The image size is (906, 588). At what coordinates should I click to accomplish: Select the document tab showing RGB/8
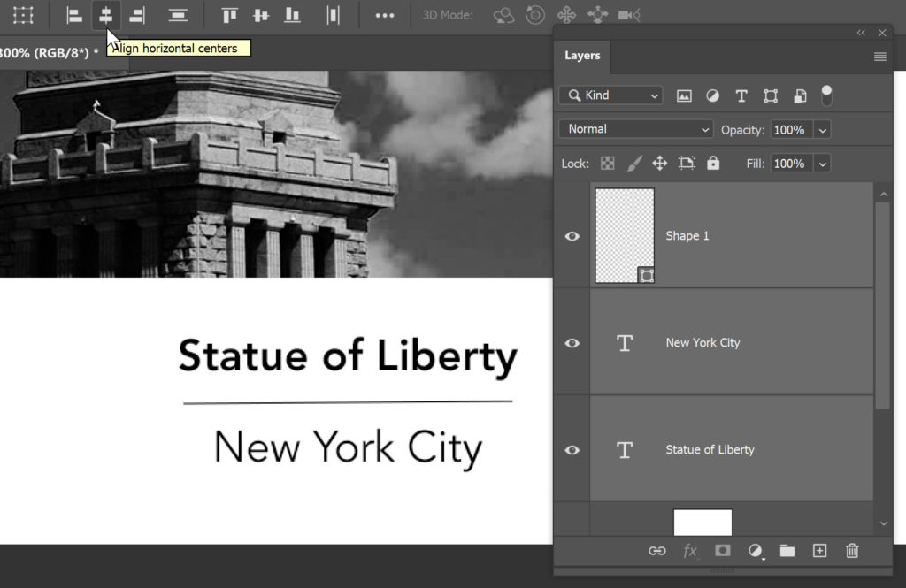coord(50,52)
